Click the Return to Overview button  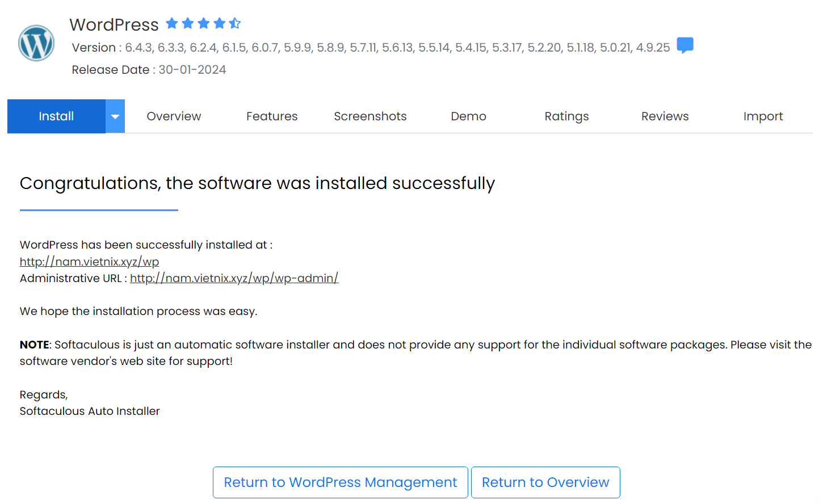(x=545, y=482)
